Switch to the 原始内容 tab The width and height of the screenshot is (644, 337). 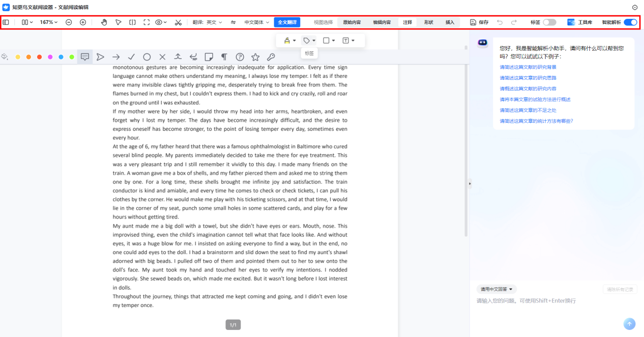(352, 22)
